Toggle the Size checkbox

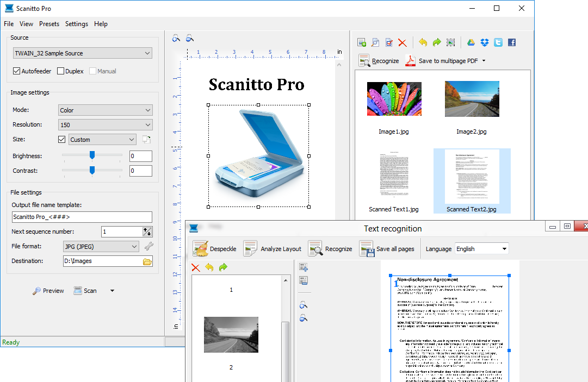(61, 140)
